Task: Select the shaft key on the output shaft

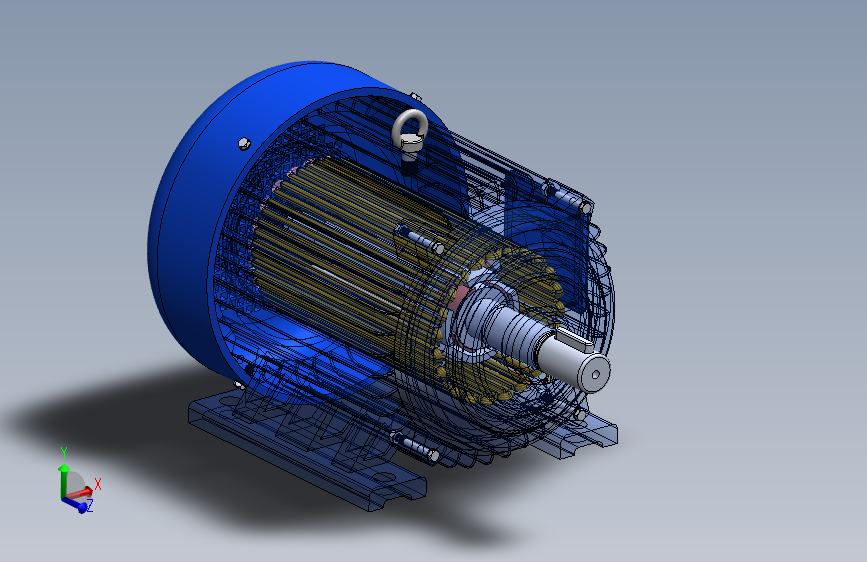Action: coord(575,339)
